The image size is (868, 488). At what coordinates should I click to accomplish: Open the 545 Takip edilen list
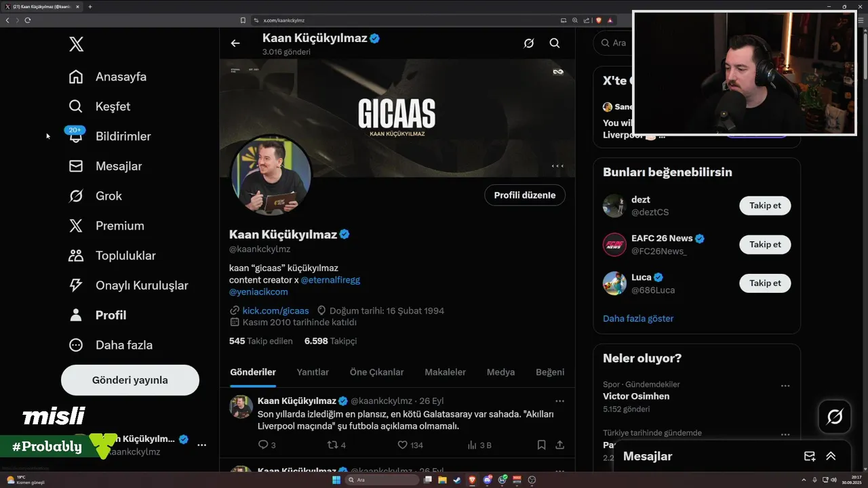pyautogui.click(x=261, y=341)
